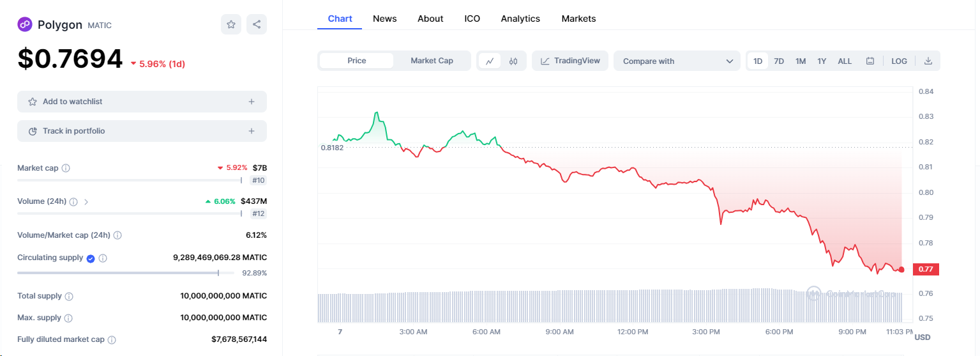Image resolution: width=980 pixels, height=356 pixels.
Task: Click the total supply 10,000,000,000 MATIC value
Action: click(223, 296)
